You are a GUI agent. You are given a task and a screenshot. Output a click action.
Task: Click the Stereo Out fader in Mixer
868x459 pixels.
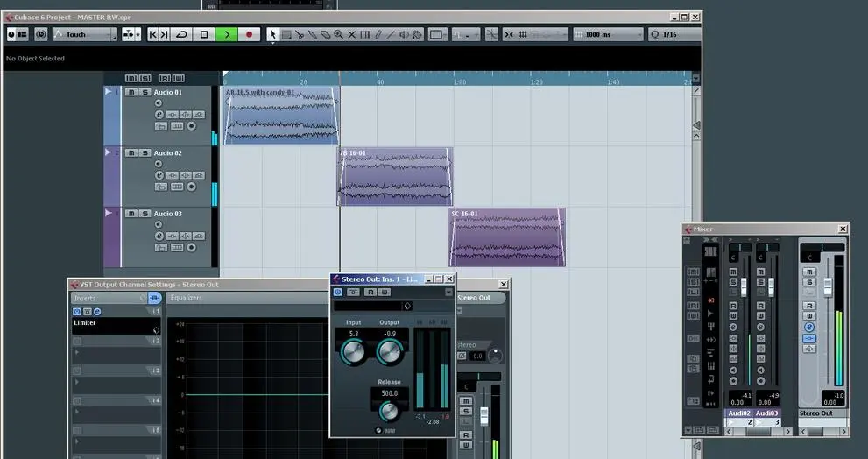[828, 286]
